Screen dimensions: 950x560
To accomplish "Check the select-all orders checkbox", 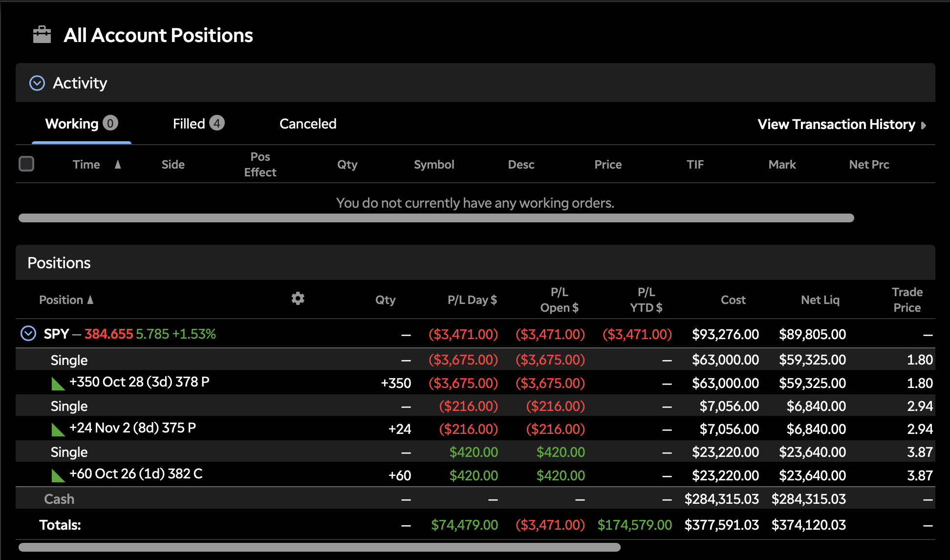I will coord(26,164).
